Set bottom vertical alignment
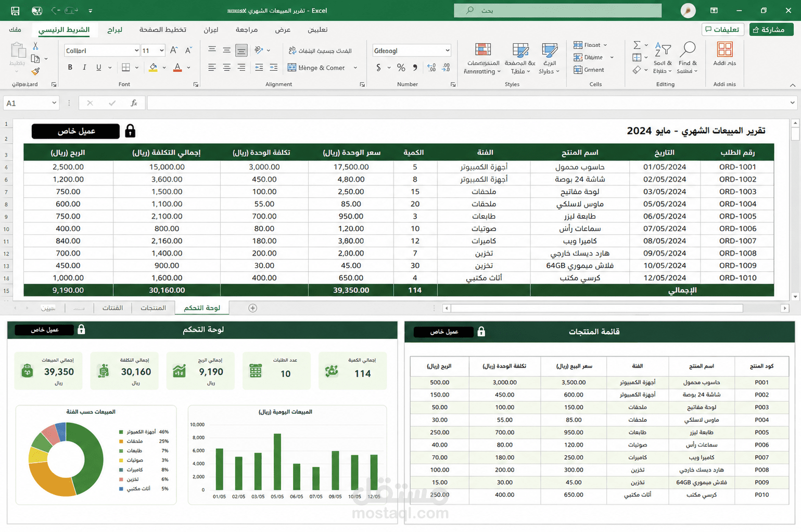Screen dimensions: 801x532 (x=241, y=50)
